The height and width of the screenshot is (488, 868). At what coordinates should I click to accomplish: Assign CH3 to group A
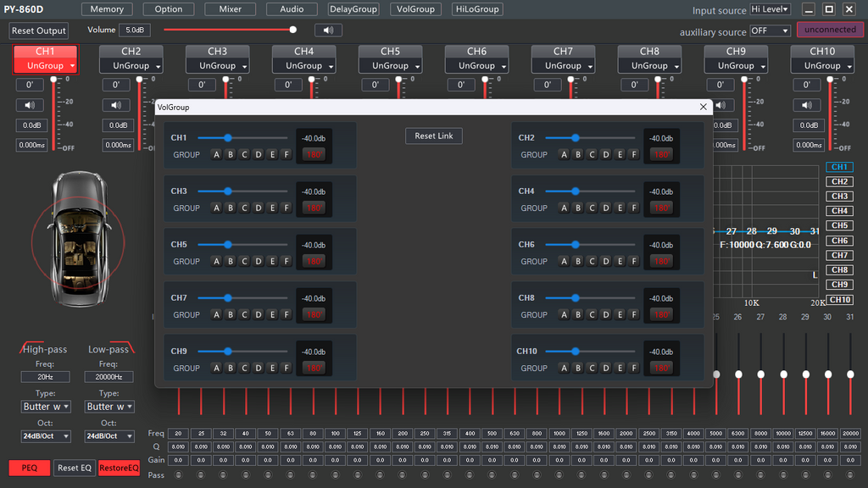pos(216,208)
